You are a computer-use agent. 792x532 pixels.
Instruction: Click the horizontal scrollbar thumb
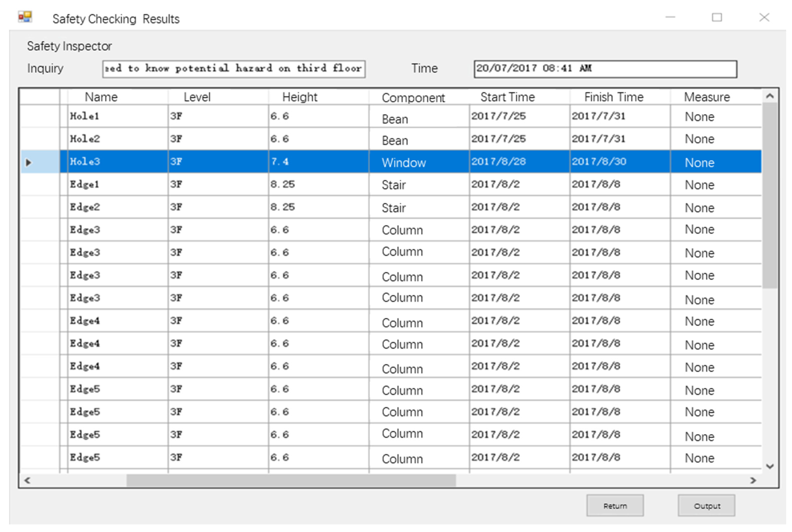[291, 480]
